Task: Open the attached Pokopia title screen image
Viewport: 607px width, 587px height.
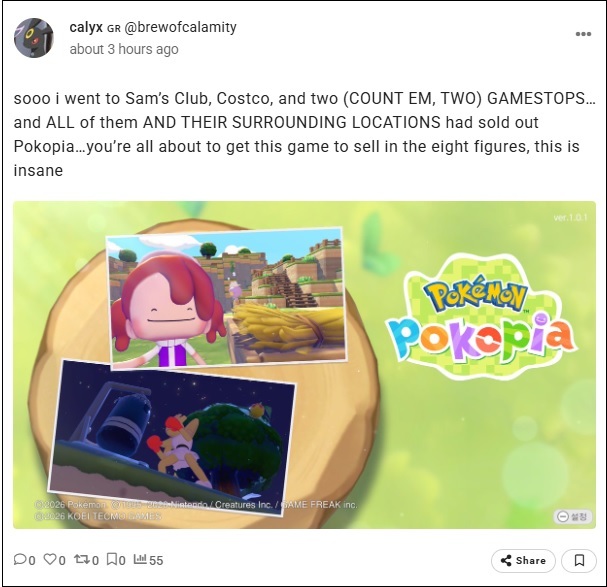Action: pos(304,365)
